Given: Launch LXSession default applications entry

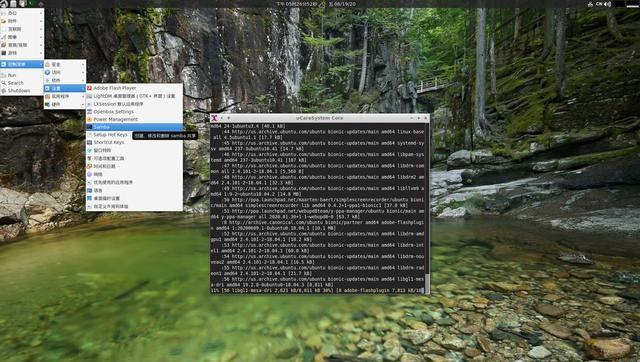Looking at the screenshot, I should [134, 104].
